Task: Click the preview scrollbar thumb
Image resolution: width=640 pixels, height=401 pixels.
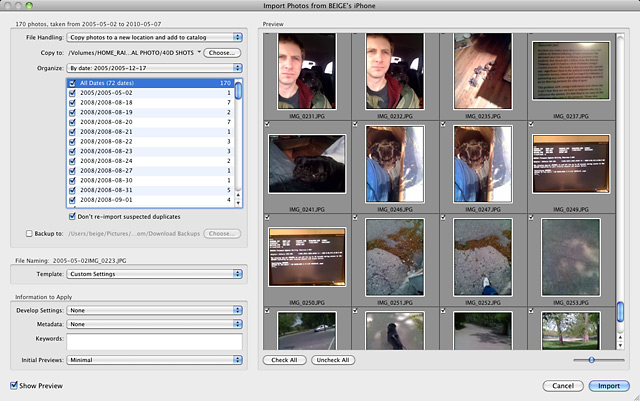Action: (x=620, y=312)
